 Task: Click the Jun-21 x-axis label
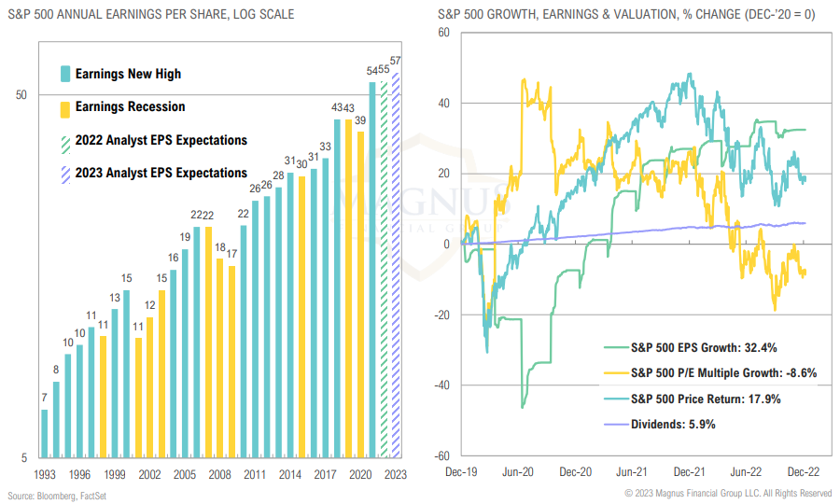pyautogui.click(x=632, y=473)
